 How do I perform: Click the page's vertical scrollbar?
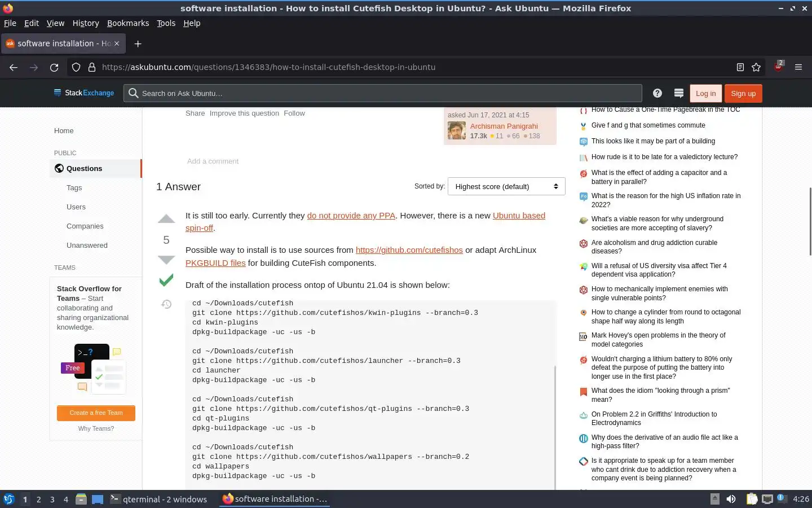(810, 221)
